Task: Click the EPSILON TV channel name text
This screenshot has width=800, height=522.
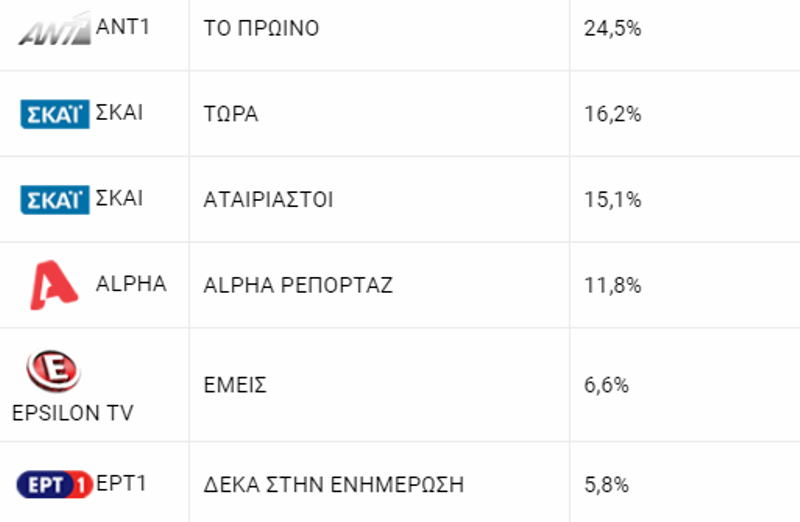Action: (x=72, y=413)
